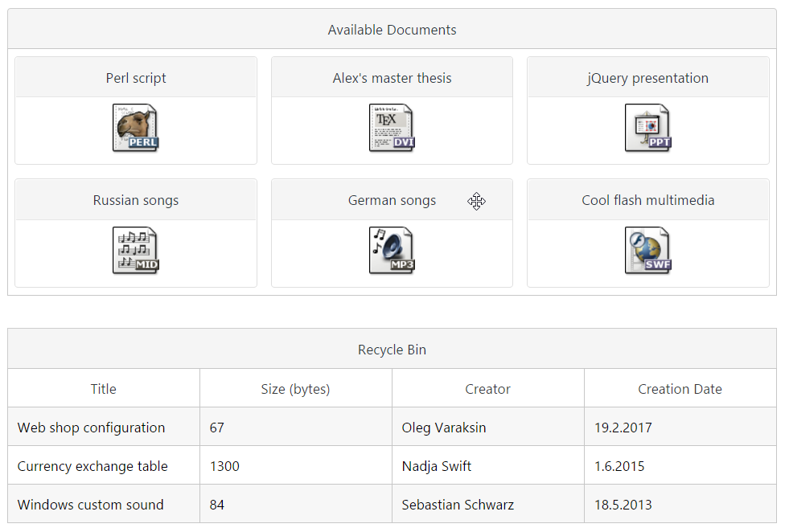785x532 pixels.
Task: Select the MID sheet music icon
Action: pyautogui.click(x=136, y=250)
